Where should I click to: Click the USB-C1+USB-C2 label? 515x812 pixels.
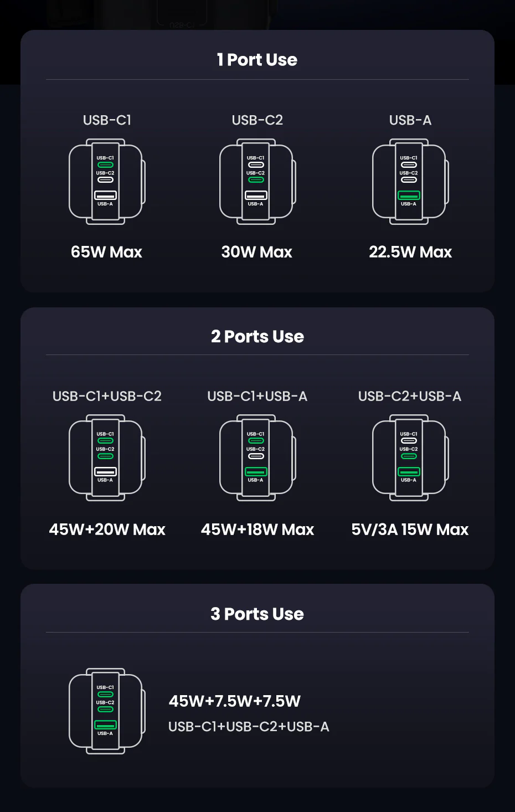click(x=107, y=397)
